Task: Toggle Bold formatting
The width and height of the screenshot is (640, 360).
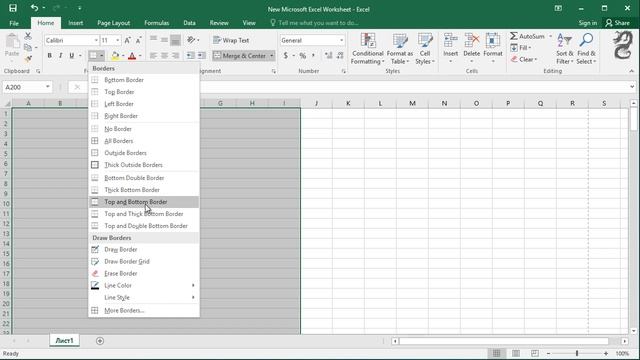Action: (x=49, y=56)
